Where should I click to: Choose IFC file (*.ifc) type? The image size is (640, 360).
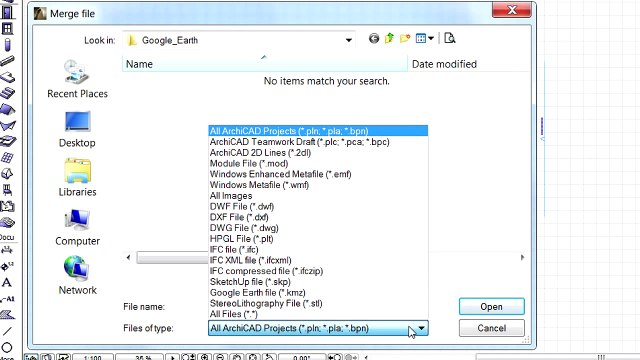[x=318, y=249]
